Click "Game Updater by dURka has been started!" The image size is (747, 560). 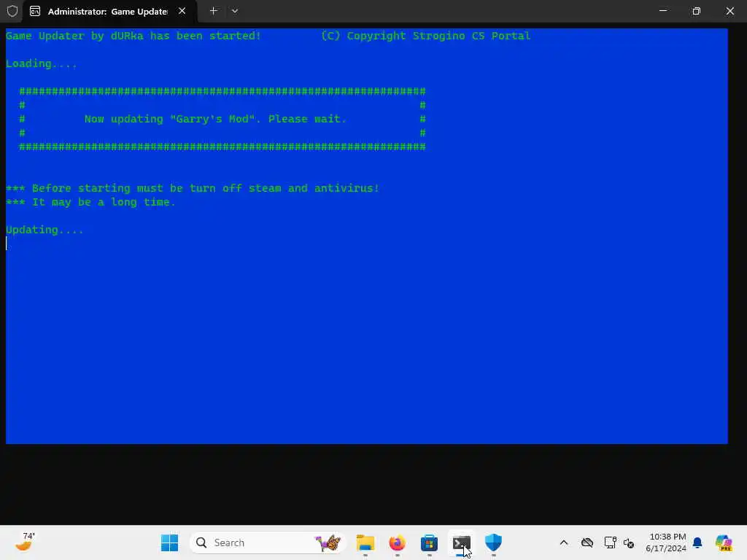tap(133, 36)
